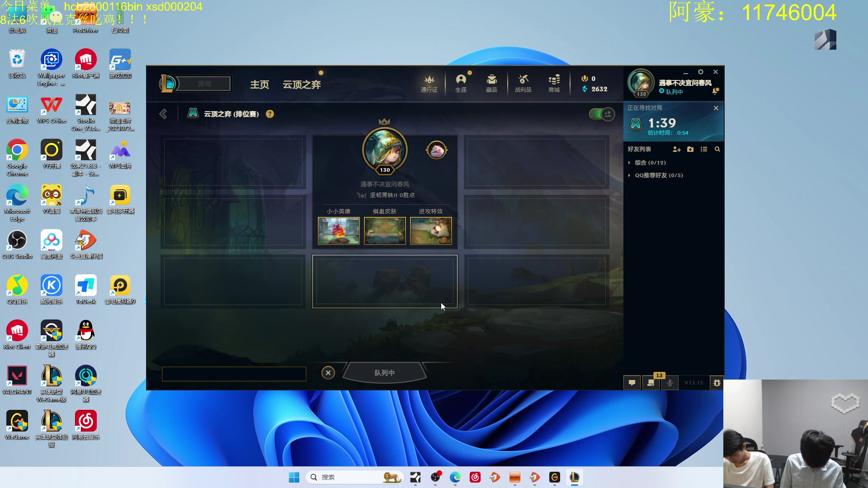
Task: Open the 战利品 loot icon
Action: pyautogui.click(x=523, y=84)
